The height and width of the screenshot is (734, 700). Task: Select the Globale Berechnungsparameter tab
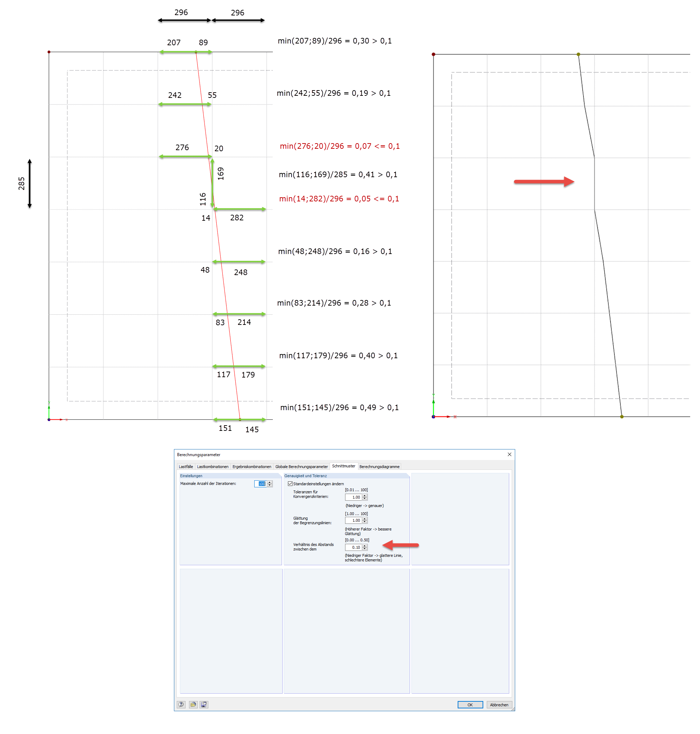[301, 467]
